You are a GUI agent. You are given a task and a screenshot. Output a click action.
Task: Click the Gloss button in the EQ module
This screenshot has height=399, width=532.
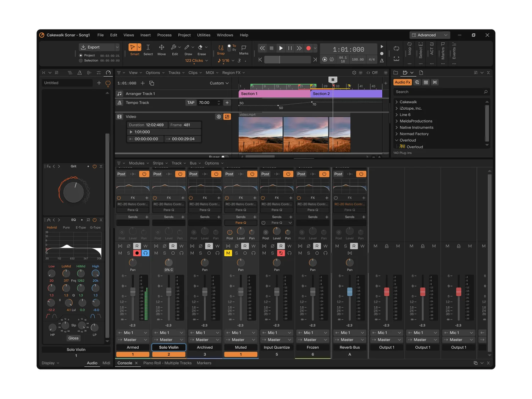pos(73,338)
